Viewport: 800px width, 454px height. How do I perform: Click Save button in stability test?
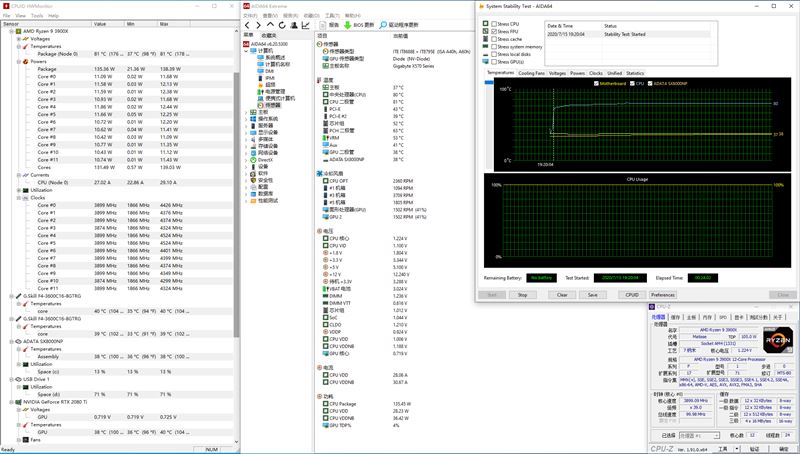[592, 295]
